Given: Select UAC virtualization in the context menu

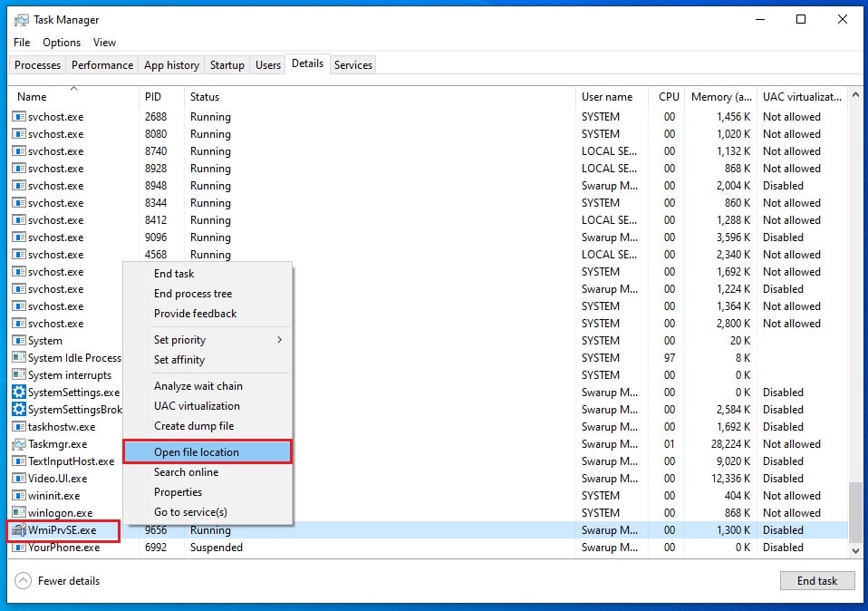Looking at the screenshot, I should pyautogui.click(x=207, y=406).
